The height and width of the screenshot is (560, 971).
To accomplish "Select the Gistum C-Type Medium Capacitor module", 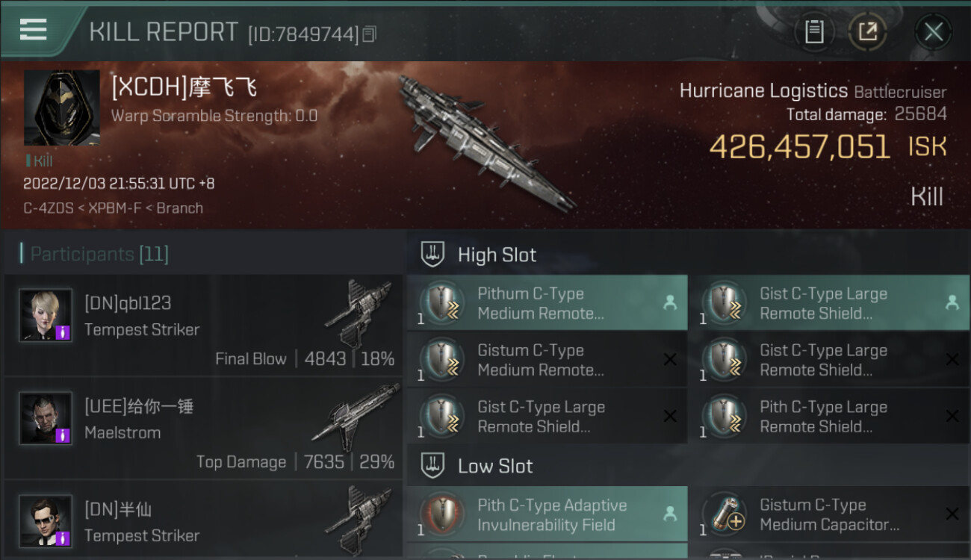I will pos(829,514).
